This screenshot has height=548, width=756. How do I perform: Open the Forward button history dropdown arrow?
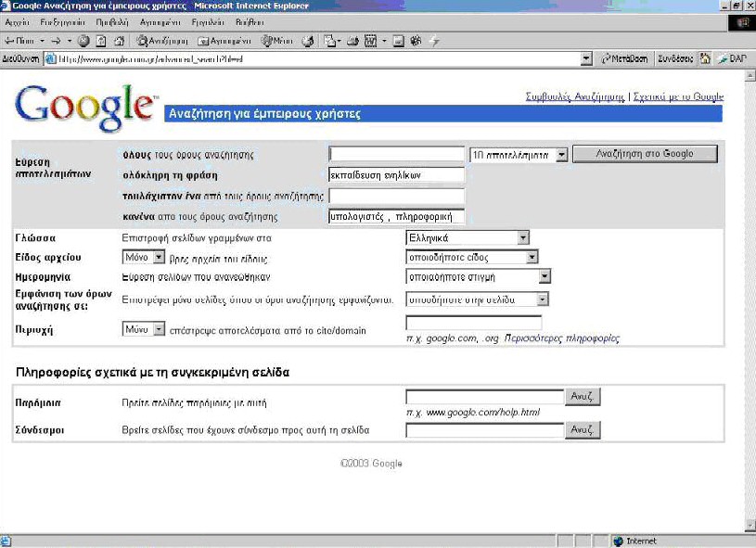point(70,41)
